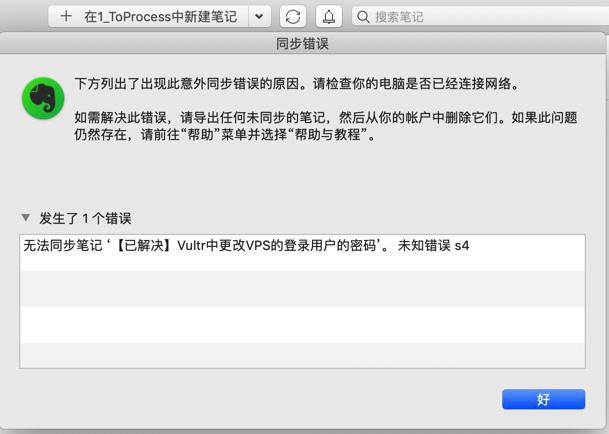This screenshot has width=609, height=434.
Task: Select the empty second row of error list
Action: [x=302, y=289]
